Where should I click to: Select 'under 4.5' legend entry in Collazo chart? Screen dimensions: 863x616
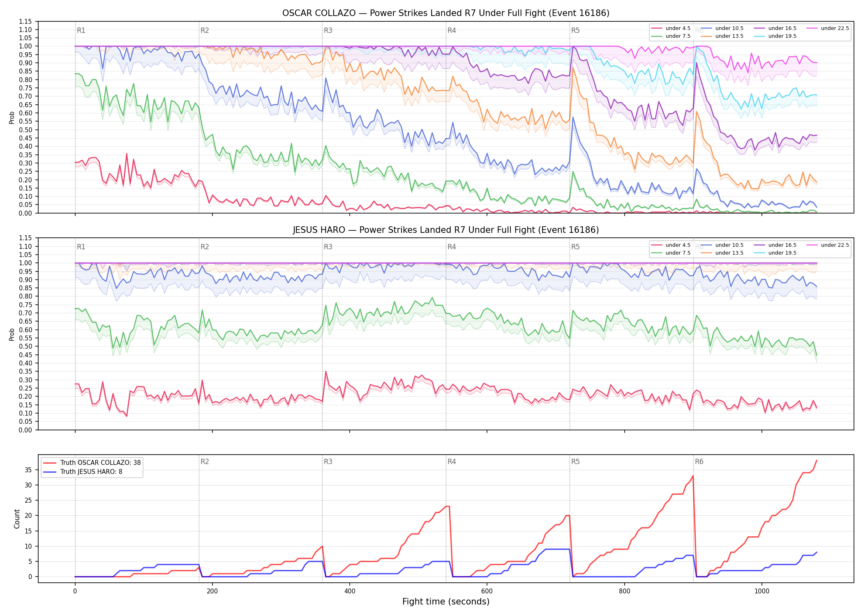pyautogui.click(x=671, y=28)
